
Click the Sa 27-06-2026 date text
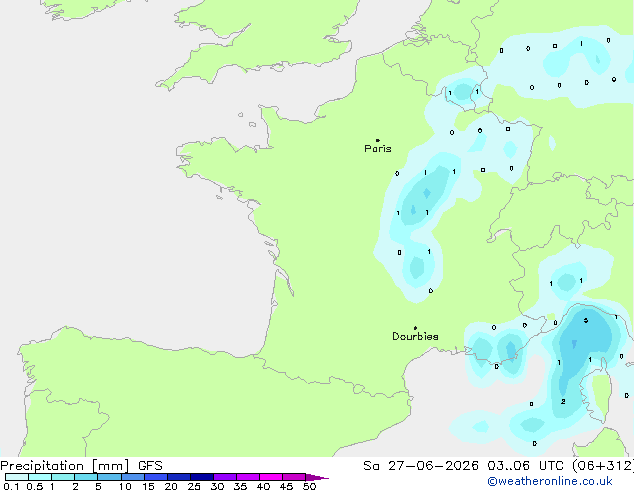point(421,466)
